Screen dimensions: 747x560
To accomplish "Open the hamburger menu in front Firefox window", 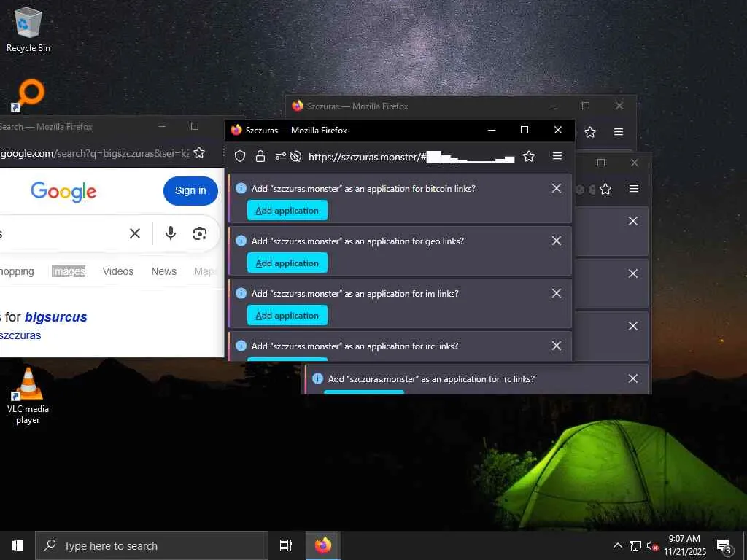I will 557,156.
